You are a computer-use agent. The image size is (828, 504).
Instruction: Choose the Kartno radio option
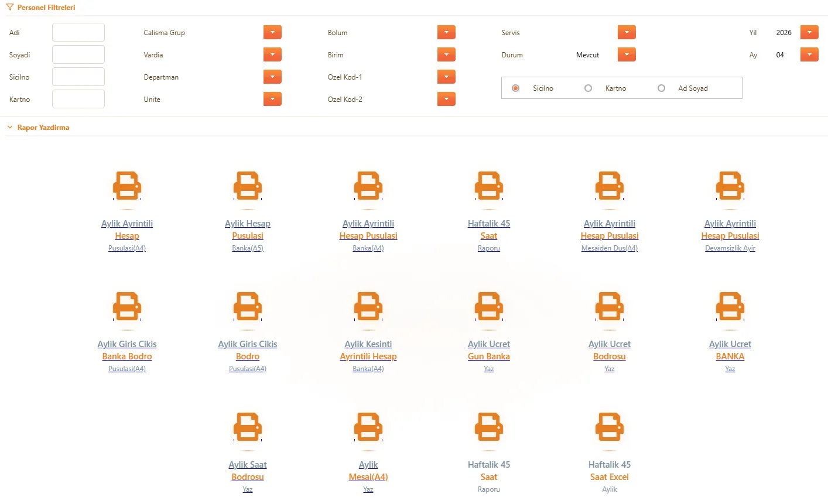(x=588, y=88)
